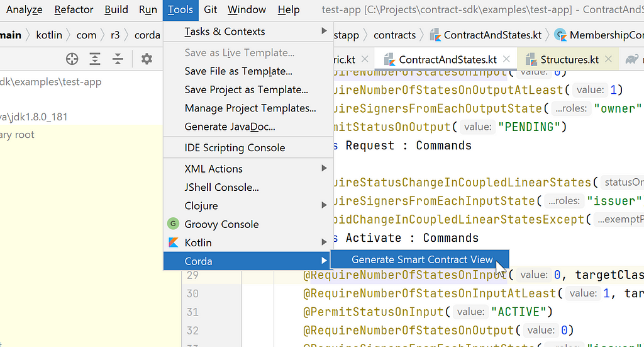
Task: Click breadcrumb ContractAndStates.kt
Action: pos(492,35)
